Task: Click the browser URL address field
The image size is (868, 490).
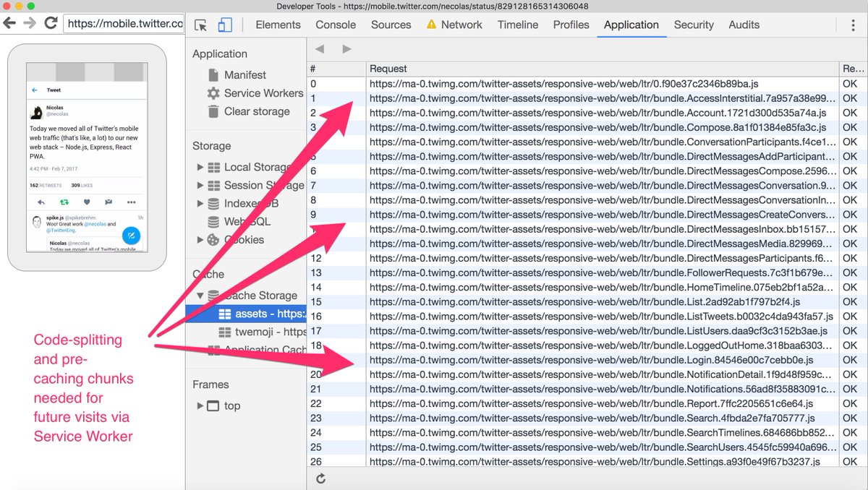Action: [124, 23]
